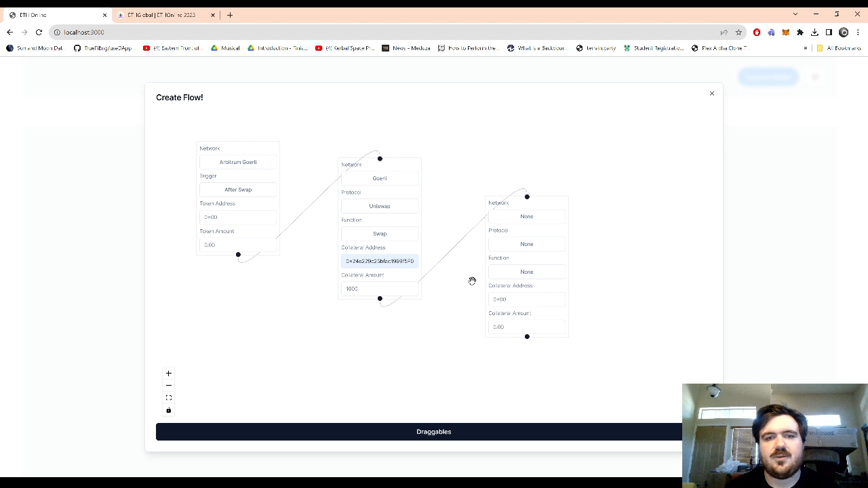Go back to the previous page
The width and height of the screenshot is (868, 488).
[9, 33]
